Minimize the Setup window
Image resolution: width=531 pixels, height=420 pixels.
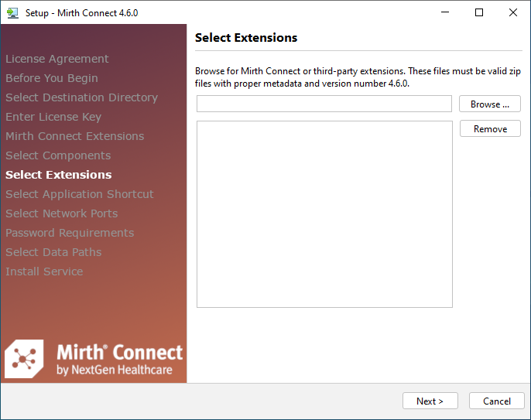point(444,12)
